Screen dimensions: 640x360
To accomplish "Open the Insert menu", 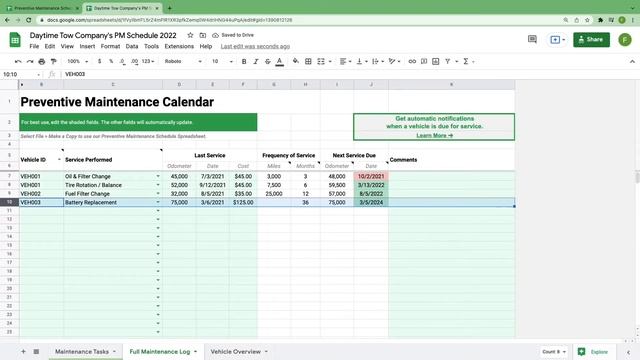I will (x=87, y=47).
